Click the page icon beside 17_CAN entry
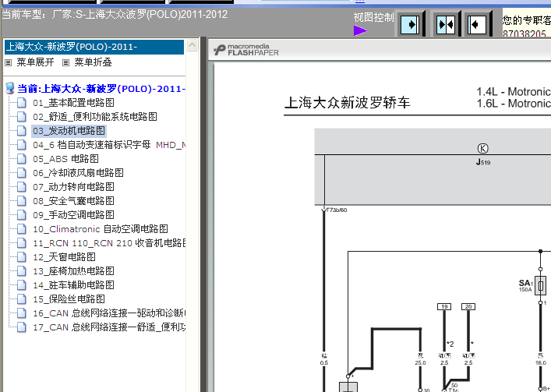 coord(22,328)
